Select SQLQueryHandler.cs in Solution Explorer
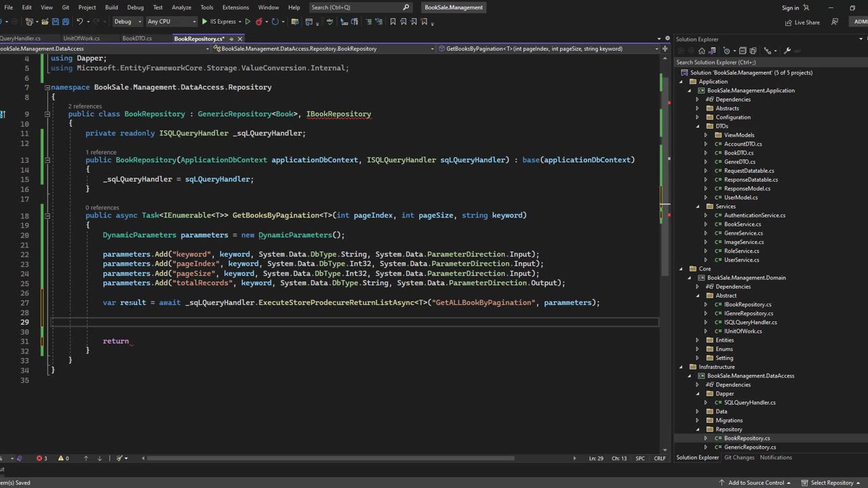868x488 pixels. coord(749,403)
